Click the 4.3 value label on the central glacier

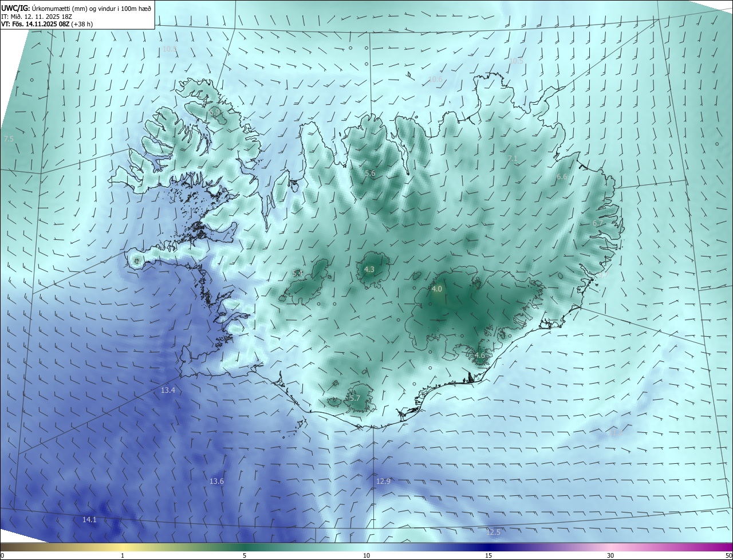tap(369, 269)
